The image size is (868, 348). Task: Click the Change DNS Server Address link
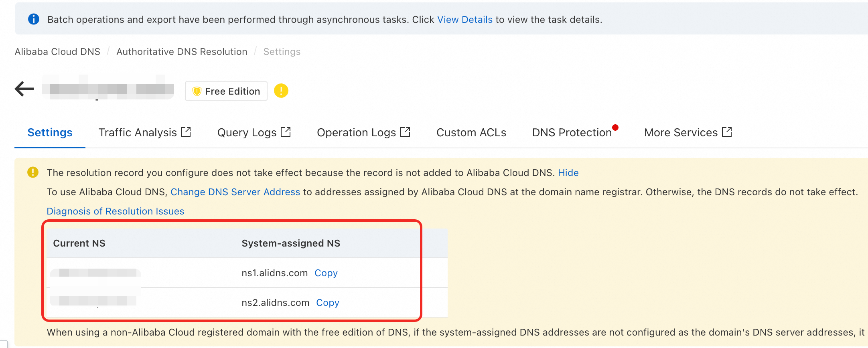(x=235, y=192)
